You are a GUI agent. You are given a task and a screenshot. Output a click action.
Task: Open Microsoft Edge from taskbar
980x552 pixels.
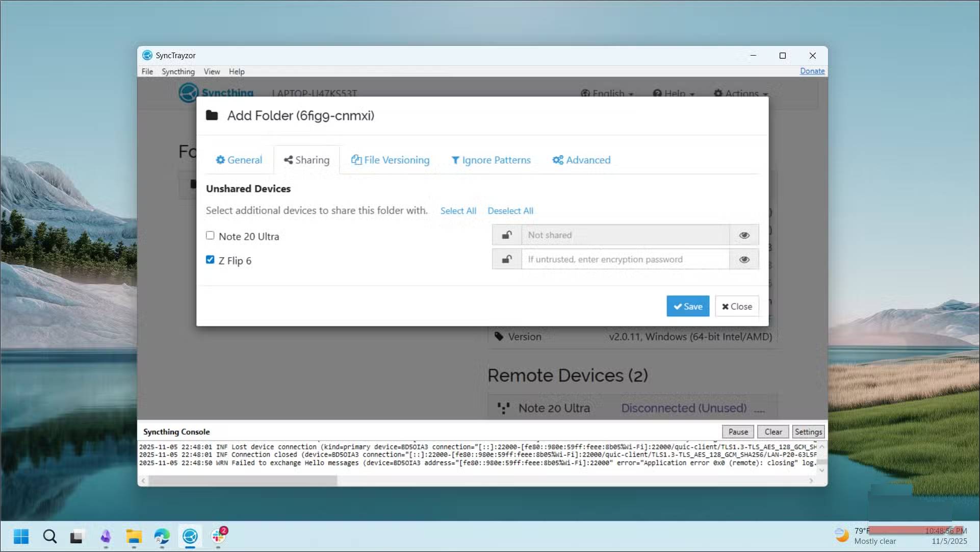(162, 536)
